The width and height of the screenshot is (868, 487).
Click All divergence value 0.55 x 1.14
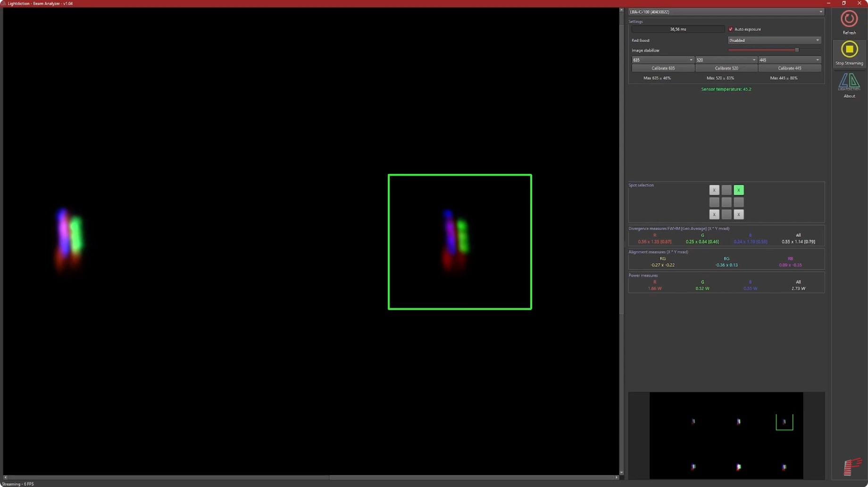pyautogui.click(x=798, y=242)
